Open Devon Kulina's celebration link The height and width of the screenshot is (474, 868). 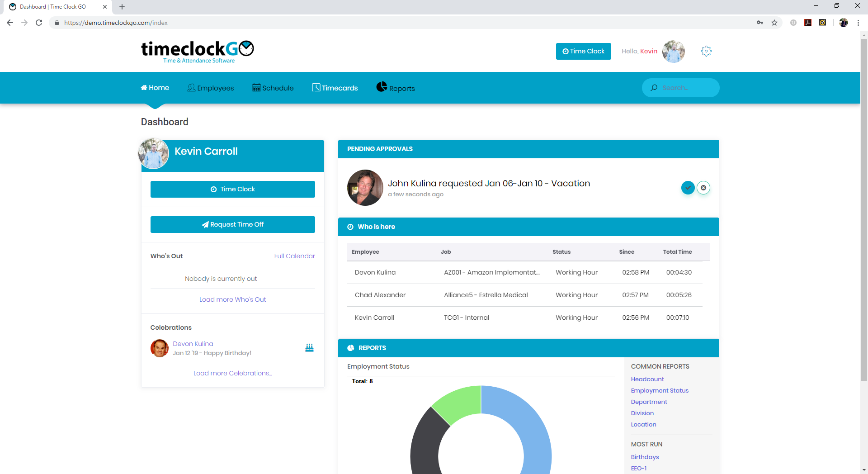[x=193, y=344]
